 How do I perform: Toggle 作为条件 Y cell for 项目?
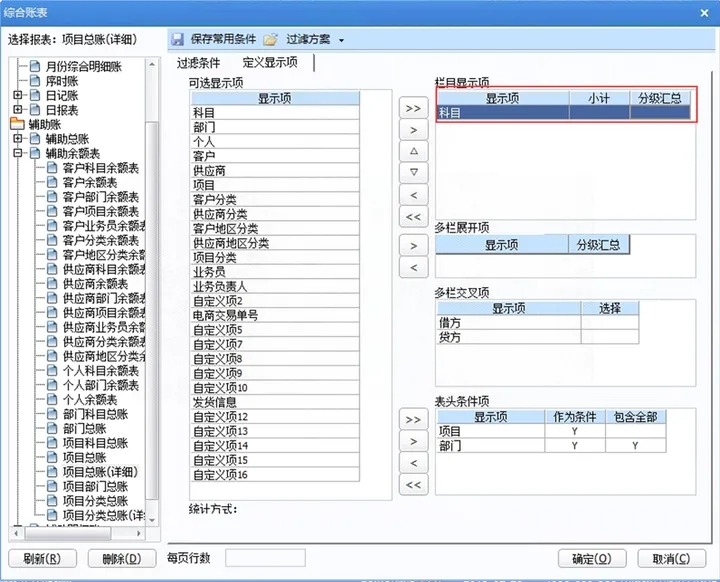pyautogui.click(x=575, y=431)
